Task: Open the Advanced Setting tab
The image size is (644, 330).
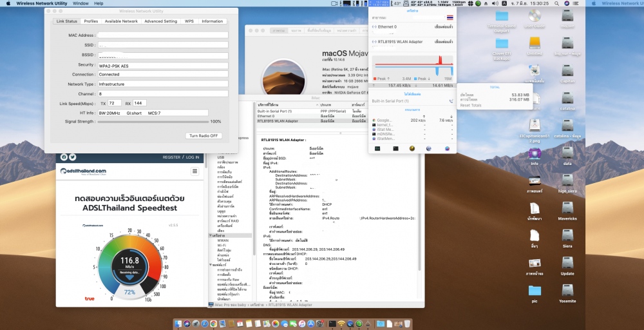Action: point(160,21)
